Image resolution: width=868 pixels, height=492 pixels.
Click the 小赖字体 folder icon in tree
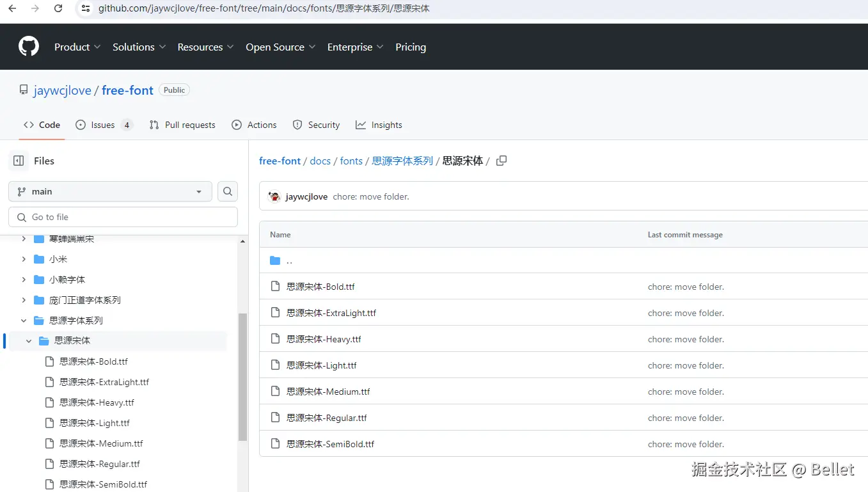tap(39, 280)
